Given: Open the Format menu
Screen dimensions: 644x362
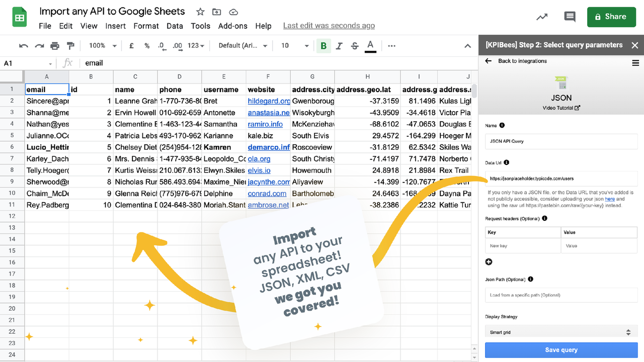Looking at the screenshot, I should coord(146,26).
